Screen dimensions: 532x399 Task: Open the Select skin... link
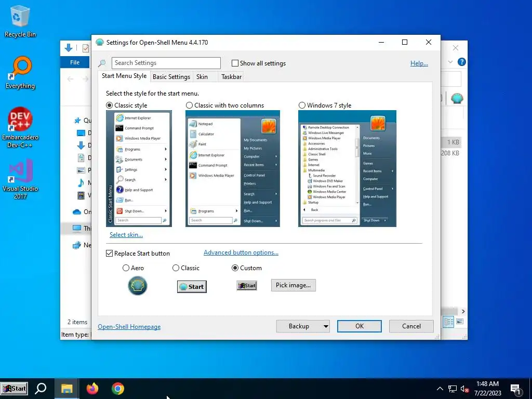coord(126,235)
